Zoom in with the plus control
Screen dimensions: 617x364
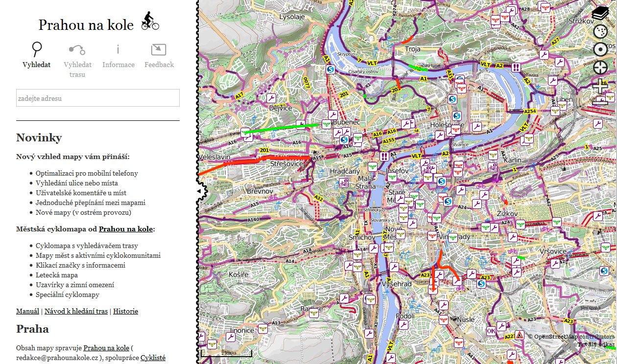coord(600,86)
